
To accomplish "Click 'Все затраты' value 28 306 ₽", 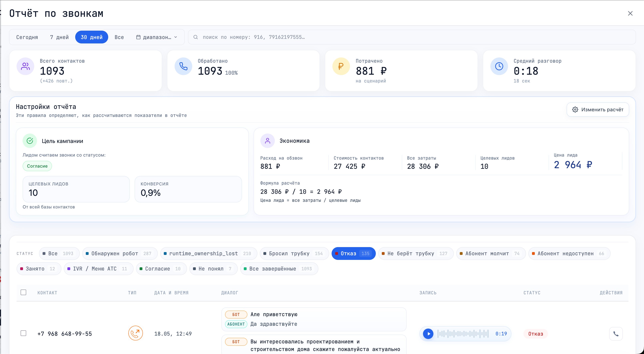I will pos(423,166).
